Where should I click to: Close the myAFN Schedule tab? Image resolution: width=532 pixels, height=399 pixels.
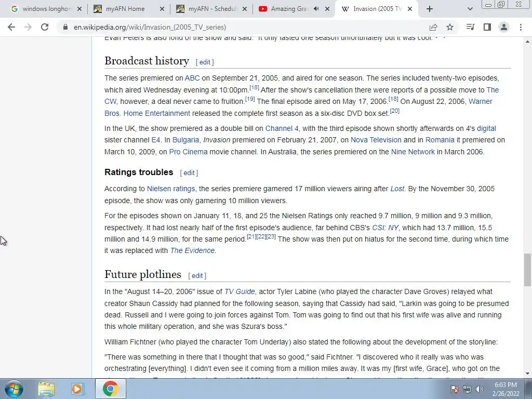tap(245, 9)
